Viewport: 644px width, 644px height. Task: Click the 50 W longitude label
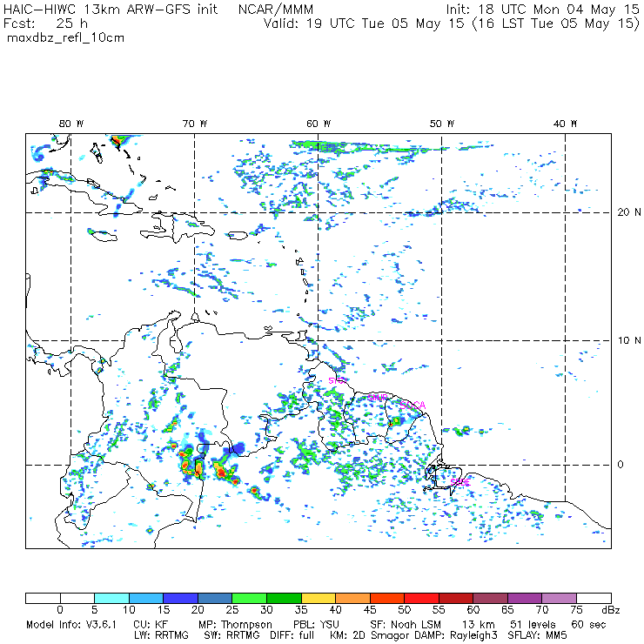click(x=442, y=124)
